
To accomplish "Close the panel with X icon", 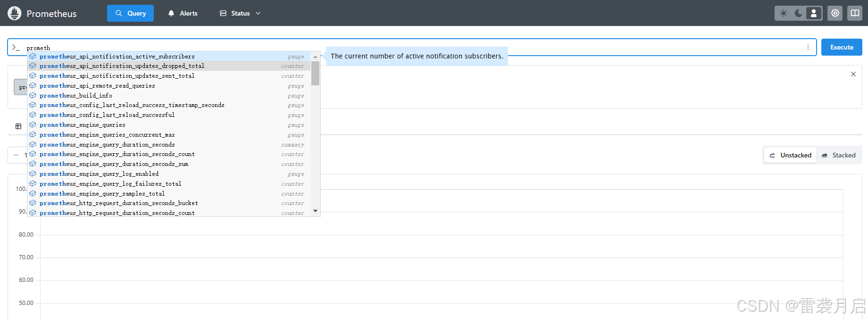I will pyautogui.click(x=853, y=74).
